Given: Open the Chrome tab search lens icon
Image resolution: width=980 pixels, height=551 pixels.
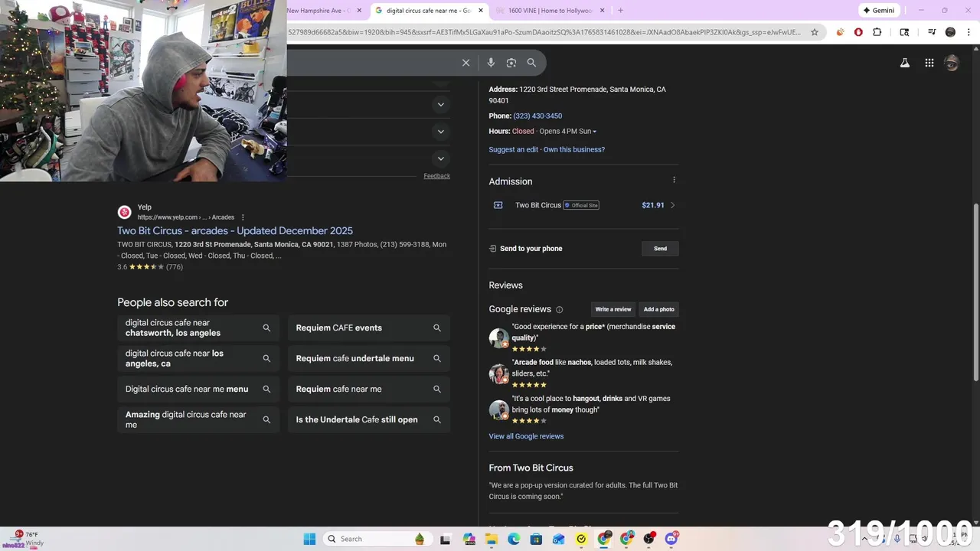Looking at the screenshot, I should [904, 32].
